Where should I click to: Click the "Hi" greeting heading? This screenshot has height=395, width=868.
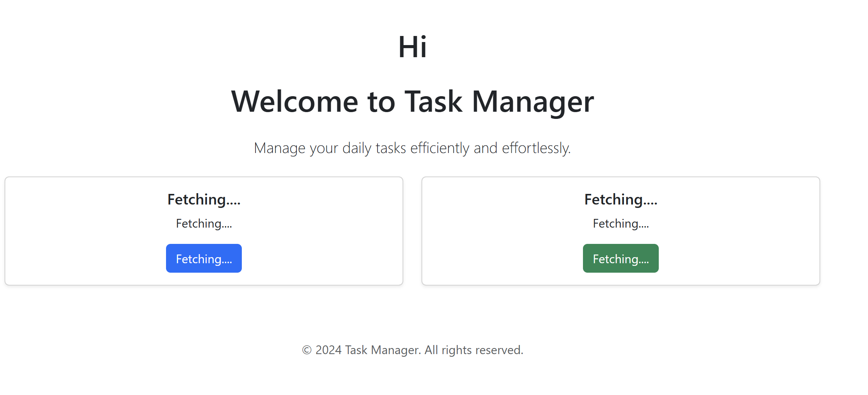(412, 47)
